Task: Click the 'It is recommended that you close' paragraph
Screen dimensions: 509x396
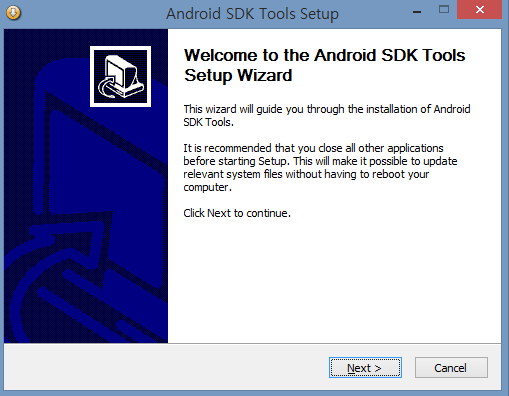Action: tap(320, 168)
